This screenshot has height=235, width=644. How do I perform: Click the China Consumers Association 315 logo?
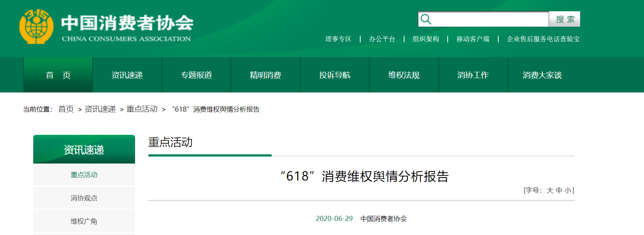[x=36, y=27]
